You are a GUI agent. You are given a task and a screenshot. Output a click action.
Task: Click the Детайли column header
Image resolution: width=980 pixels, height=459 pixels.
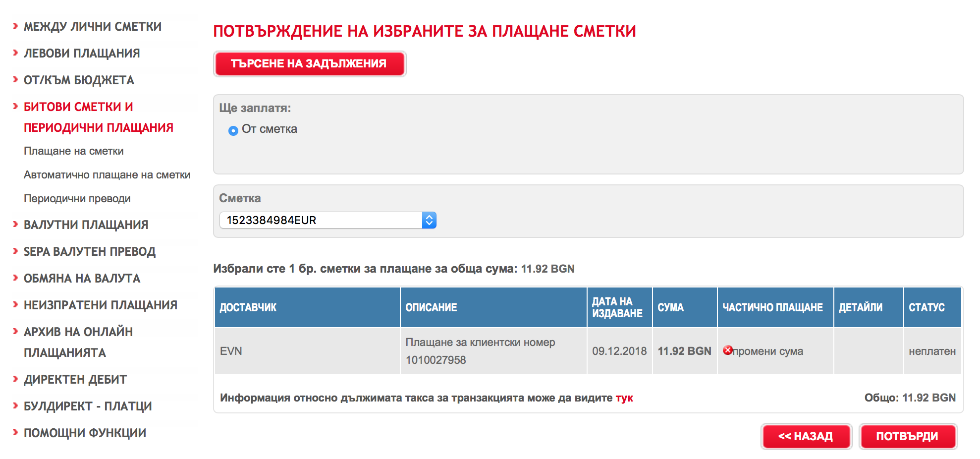(869, 307)
